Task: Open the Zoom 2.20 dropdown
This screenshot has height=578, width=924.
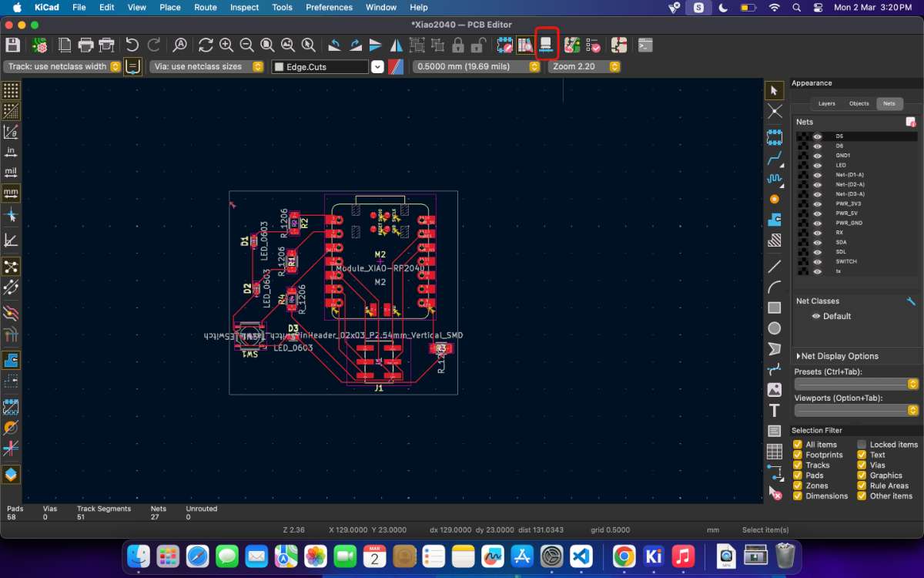Action: (584, 66)
